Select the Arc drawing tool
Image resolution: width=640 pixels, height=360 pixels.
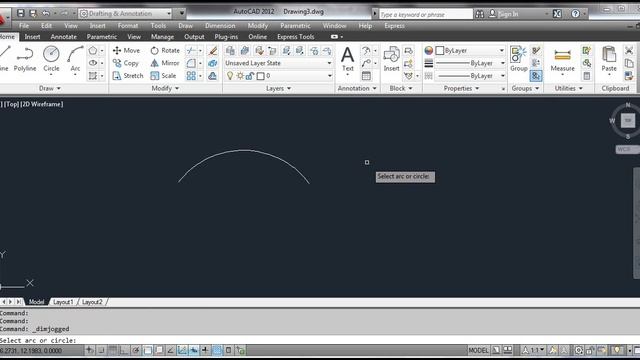point(75,59)
